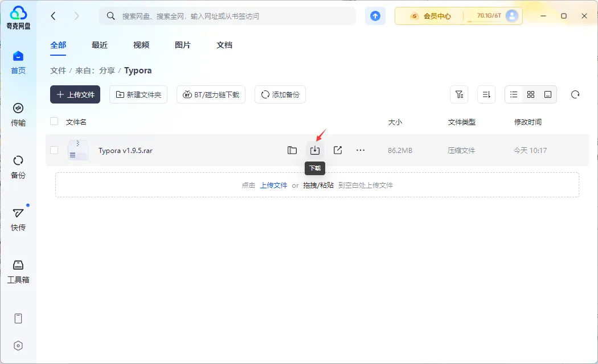Sort by the 修改时间 column header
The image size is (598, 364).
528,122
